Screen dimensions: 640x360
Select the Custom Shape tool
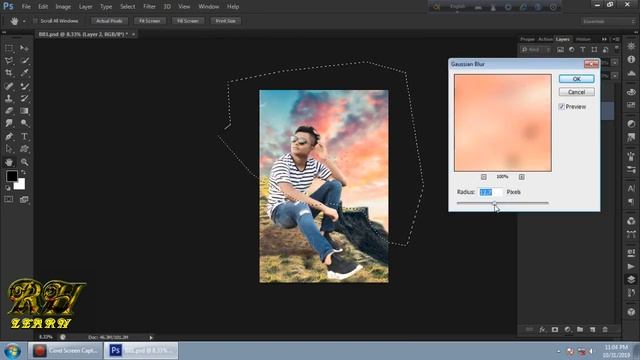click(x=24, y=149)
